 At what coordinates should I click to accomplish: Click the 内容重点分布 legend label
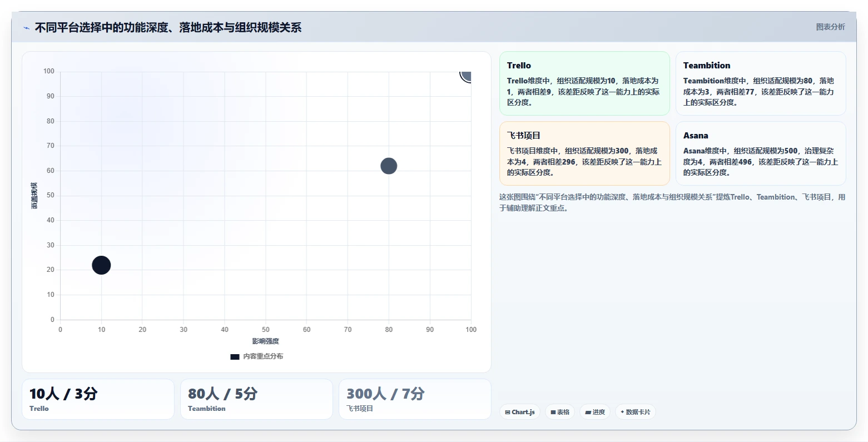(x=263, y=356)
